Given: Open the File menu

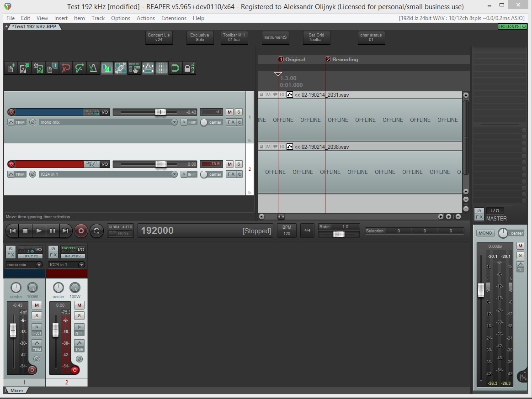Looking at the screenshot, I should (x=11, y=18).
